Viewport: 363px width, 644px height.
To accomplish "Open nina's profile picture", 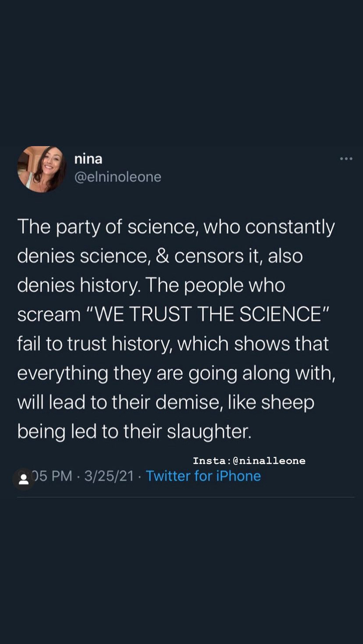I will (41, 169).
